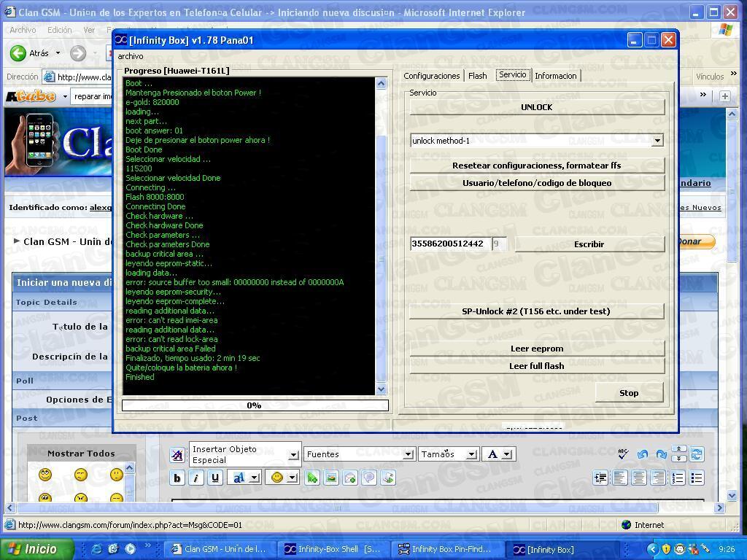The height and width of the screenshot is (560, 747).
Task: Click the UNLOCK button
Action: [x=537, y=107]
